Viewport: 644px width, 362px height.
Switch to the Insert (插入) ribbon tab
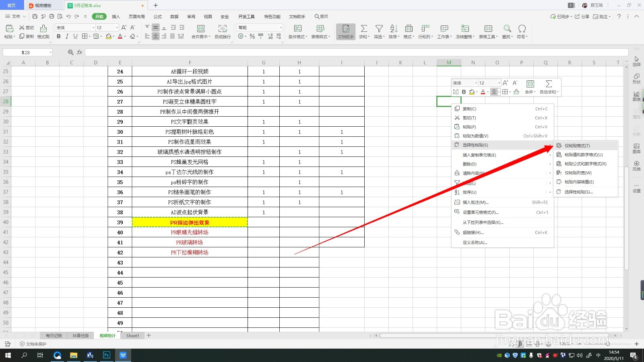pos(116,16)
